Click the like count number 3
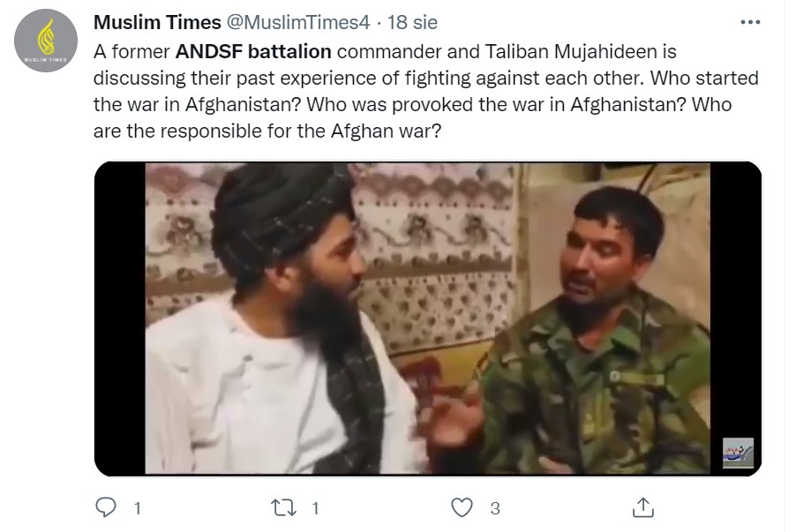The image size is (811, 532). pyautogui.click(x=495, y=508)
